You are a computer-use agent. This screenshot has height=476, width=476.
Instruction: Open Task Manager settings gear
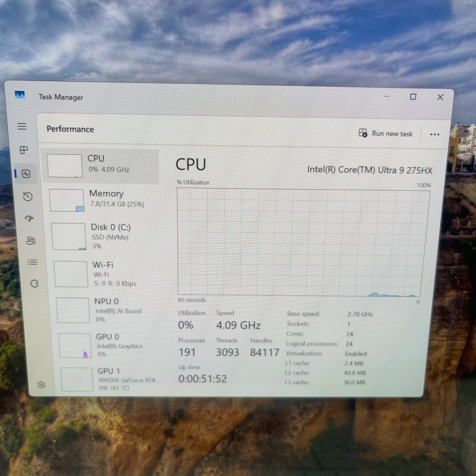(x=41, y=385)
